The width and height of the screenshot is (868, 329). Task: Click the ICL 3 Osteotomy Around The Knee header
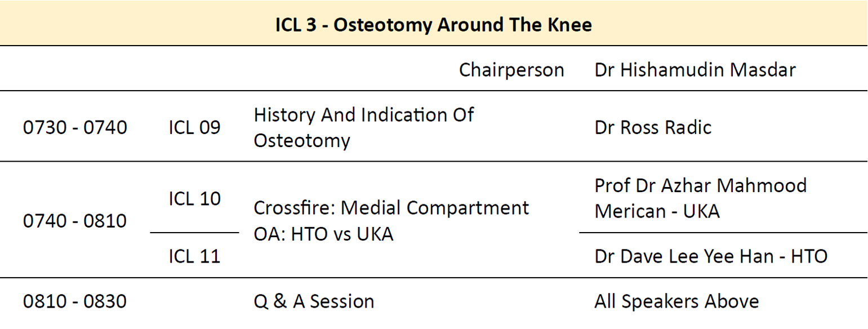[433, 25]
